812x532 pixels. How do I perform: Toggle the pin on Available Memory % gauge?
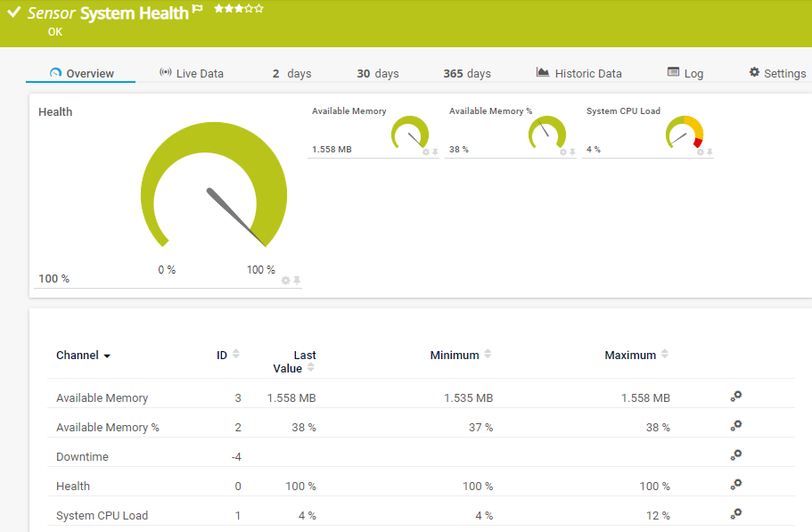pyautogui.click(x=572, y=152)
